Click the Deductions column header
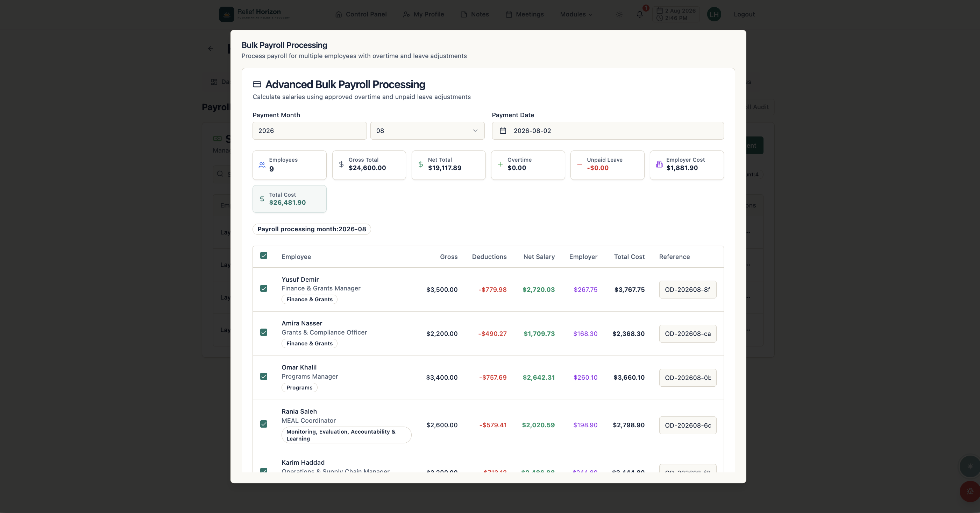980x513 pixels. (489, 257)
